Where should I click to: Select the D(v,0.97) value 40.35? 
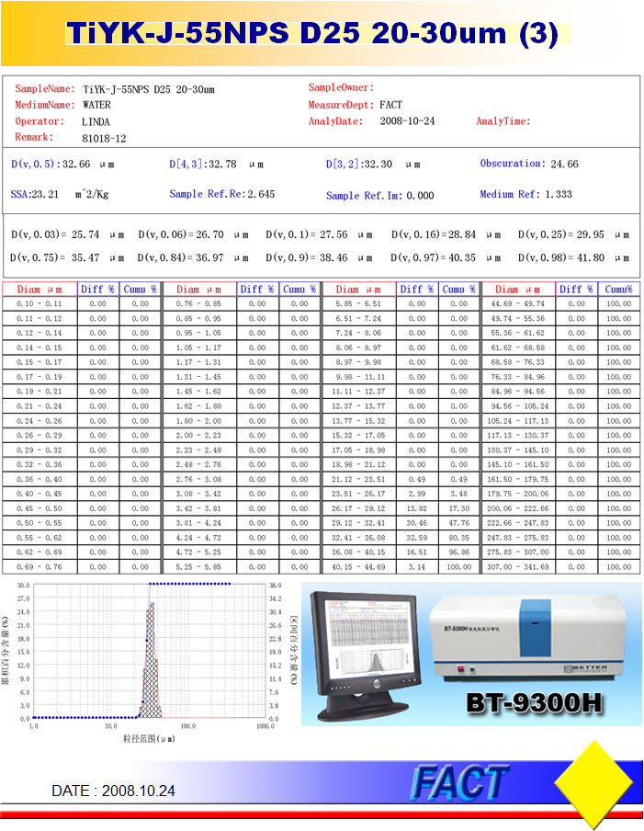pyautogui.click(x=462, y=257)
